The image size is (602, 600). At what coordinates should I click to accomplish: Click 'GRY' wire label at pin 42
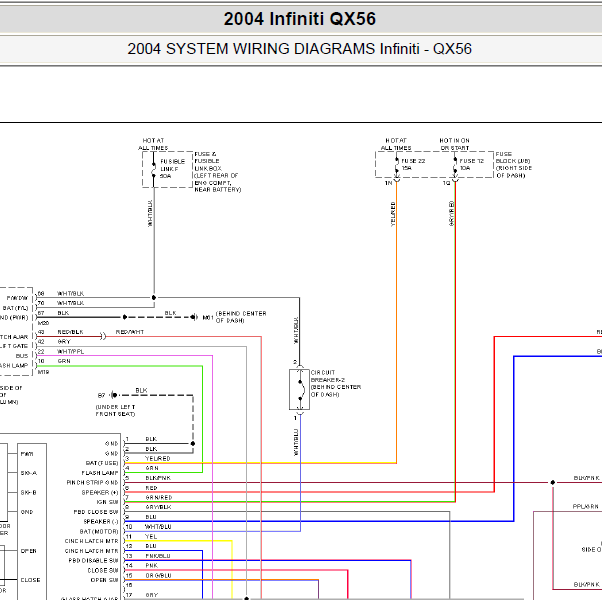(x=64, y=342)
